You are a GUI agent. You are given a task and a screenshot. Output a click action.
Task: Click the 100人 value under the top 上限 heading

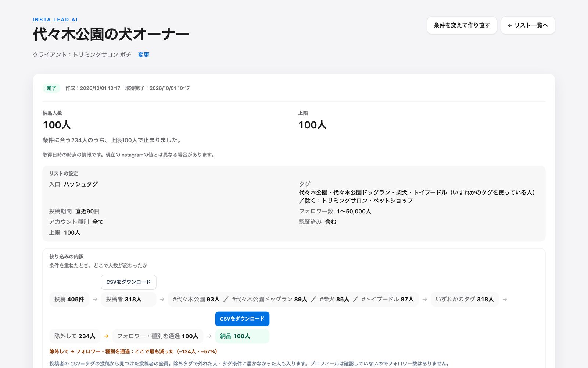pyautogui.click(x=312, y=125)
